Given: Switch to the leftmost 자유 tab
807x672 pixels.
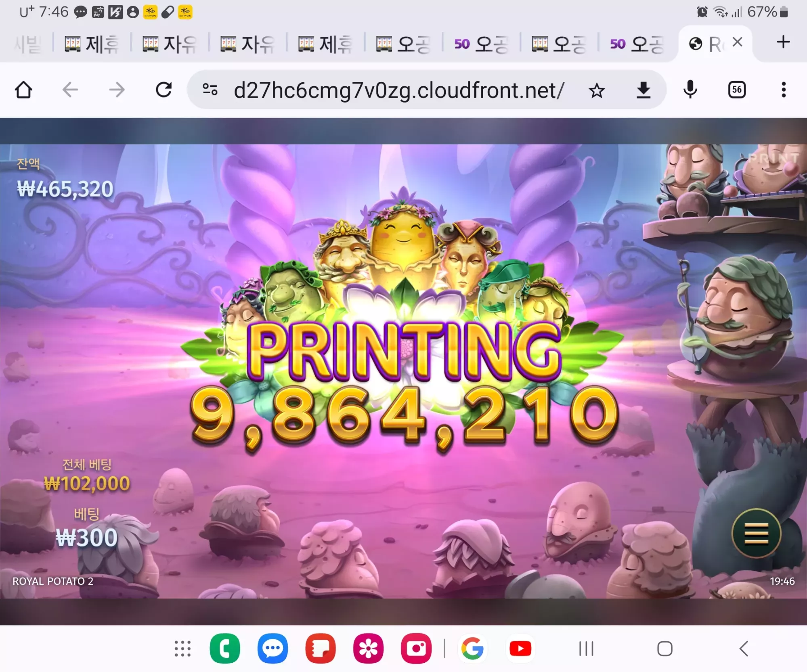Looking at the screenshot, I should tap(170, 44).
